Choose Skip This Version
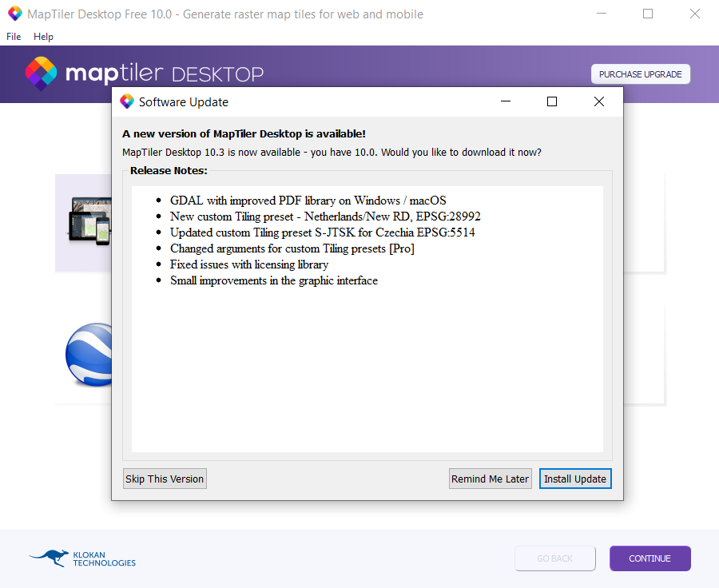This screenshot has width=719, height=588. [x=165, y=478]
